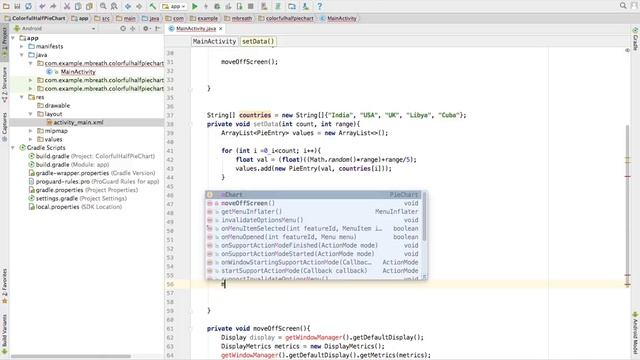Select MainActivity in the project tree
This screenshot has height=360, width=640.
[78, 72]
